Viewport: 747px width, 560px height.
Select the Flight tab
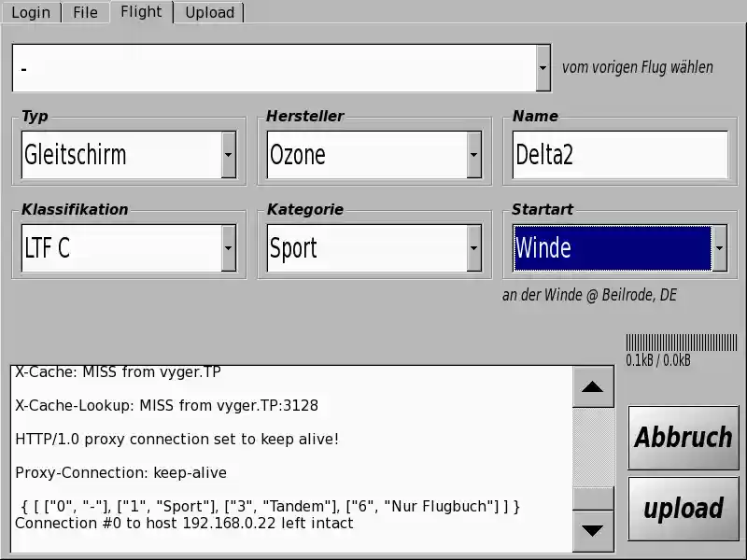point(141,12)
